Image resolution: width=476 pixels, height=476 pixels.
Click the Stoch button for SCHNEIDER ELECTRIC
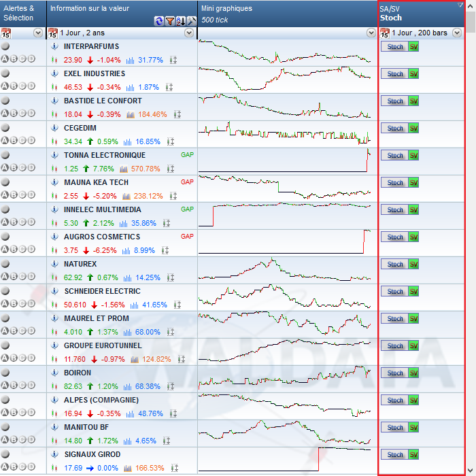coord(394,292)
